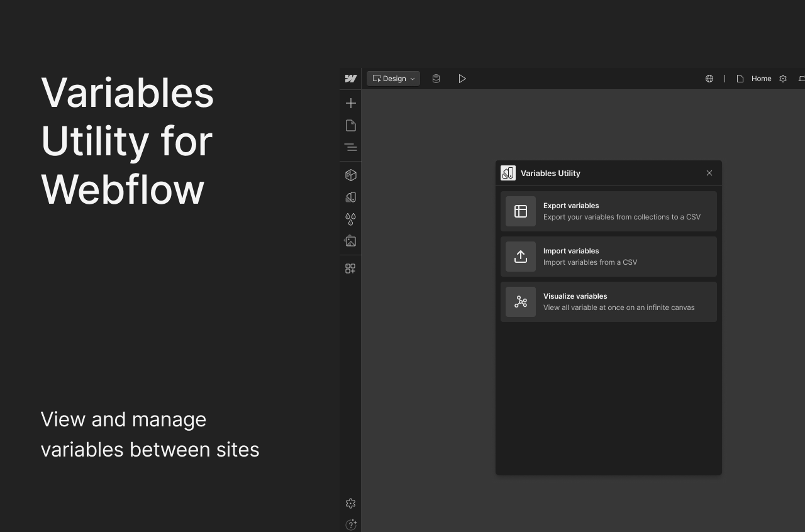Open the Assets panel
This screenshot has width=805, height=532.
pos(350,241)
